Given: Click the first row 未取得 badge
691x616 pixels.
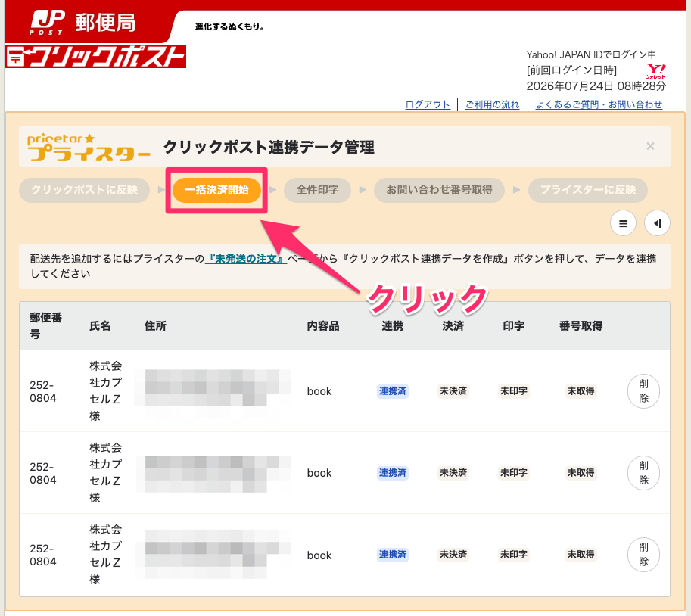Looking at the screenshot, I should coord(581,391).
